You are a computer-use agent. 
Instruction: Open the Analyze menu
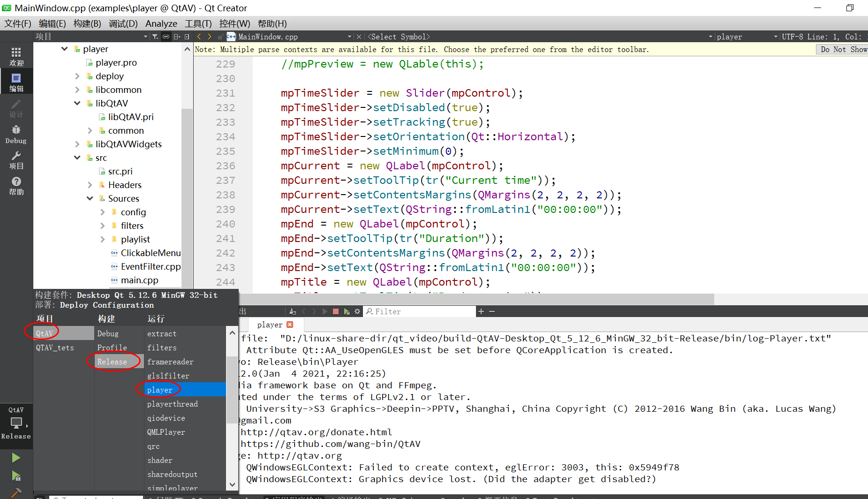click(161, 23)
